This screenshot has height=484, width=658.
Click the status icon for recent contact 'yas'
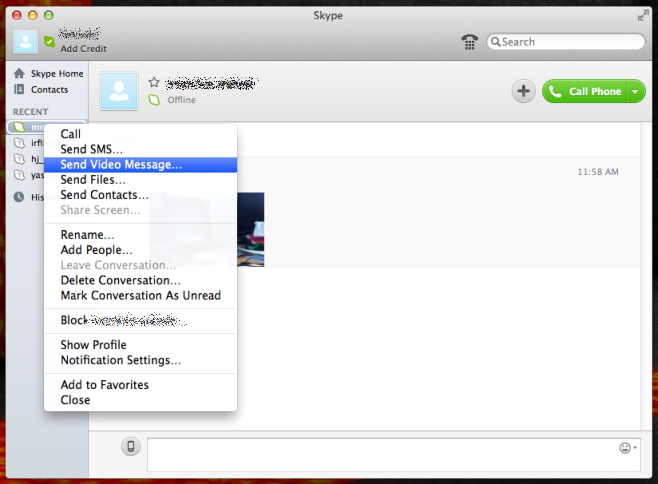[x=19, y=175]
